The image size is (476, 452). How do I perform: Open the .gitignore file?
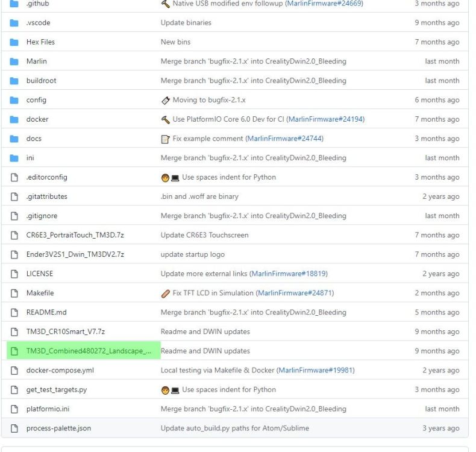point(42,216)
